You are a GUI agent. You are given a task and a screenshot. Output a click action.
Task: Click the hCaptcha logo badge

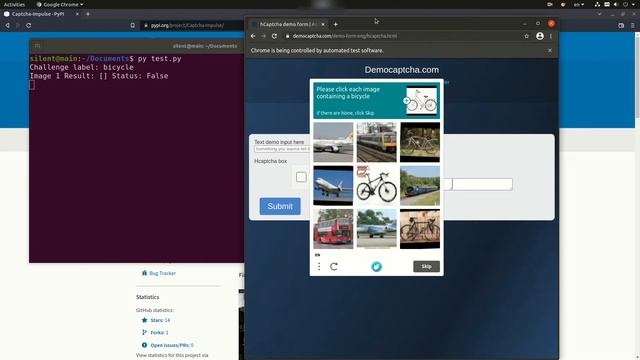pos(376,267)
